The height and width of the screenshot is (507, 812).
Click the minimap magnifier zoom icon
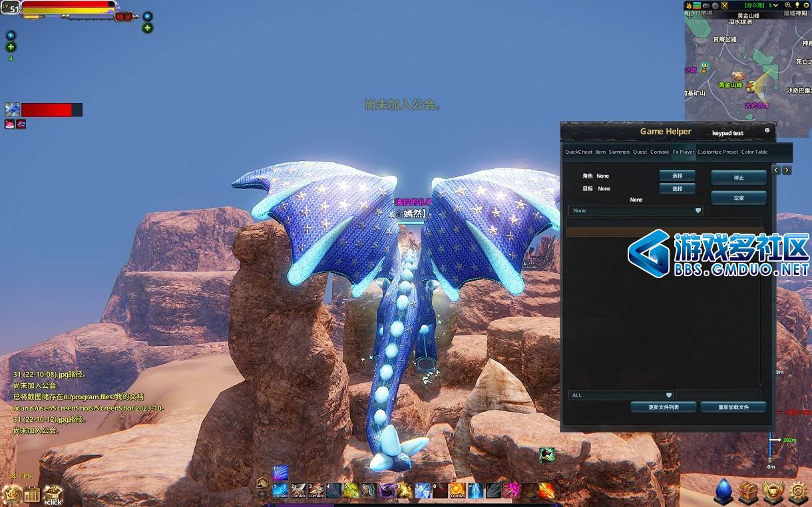point(787,5)
